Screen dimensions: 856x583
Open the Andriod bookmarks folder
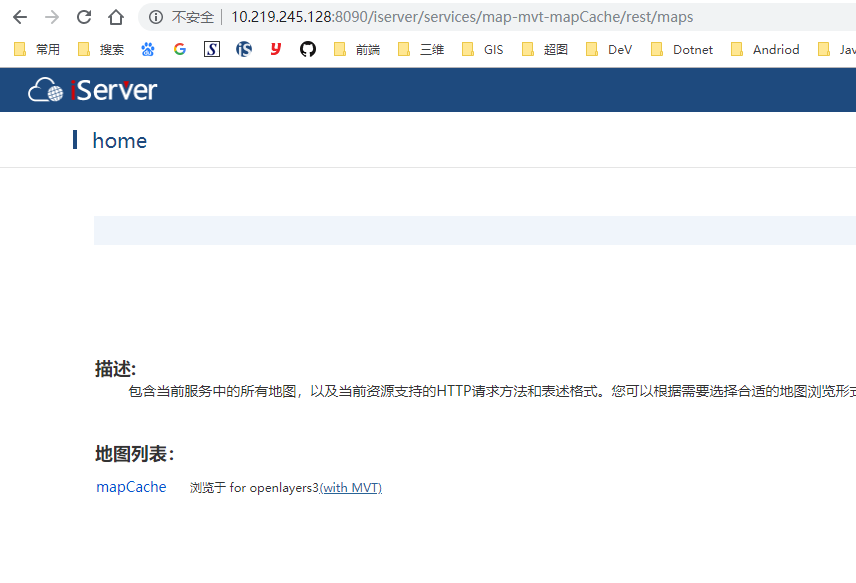tap(765, 50)
